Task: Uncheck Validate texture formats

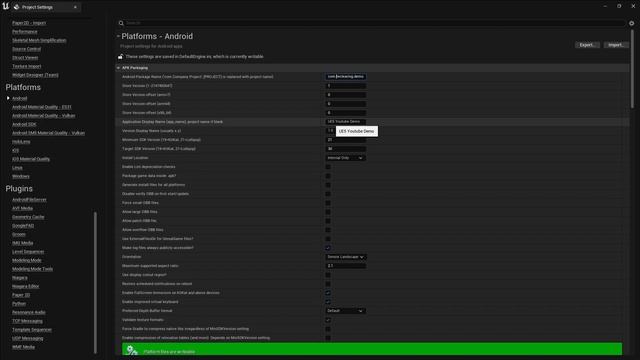Action: tap(328, 320)
